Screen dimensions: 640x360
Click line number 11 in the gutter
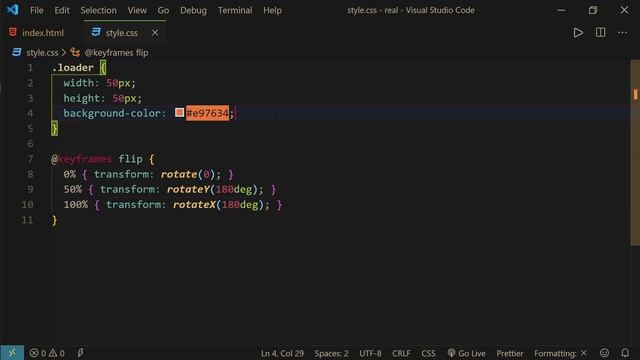27,220
